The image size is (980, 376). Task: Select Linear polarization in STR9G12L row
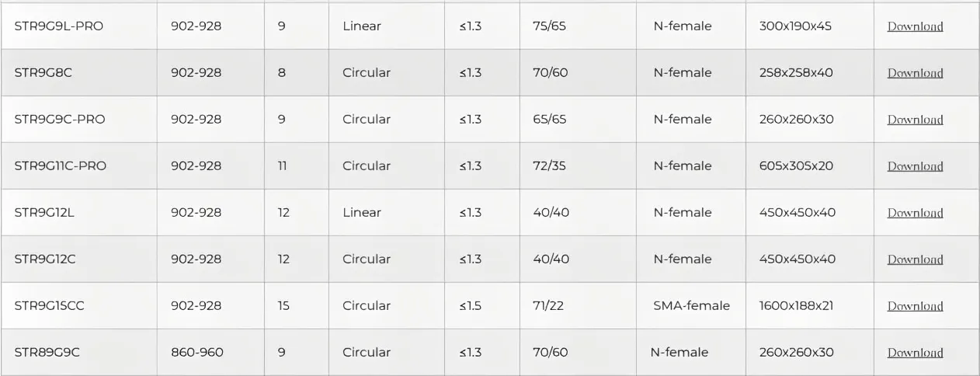362,213
